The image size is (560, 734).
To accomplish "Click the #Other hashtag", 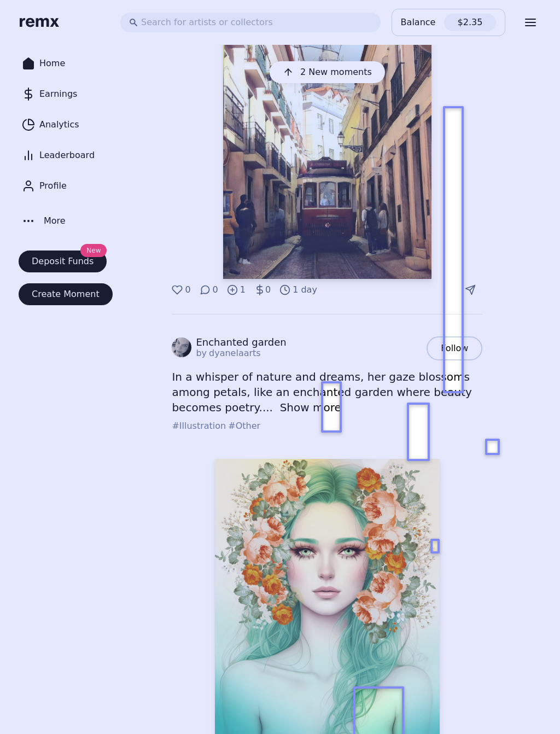I will [244, 426].
